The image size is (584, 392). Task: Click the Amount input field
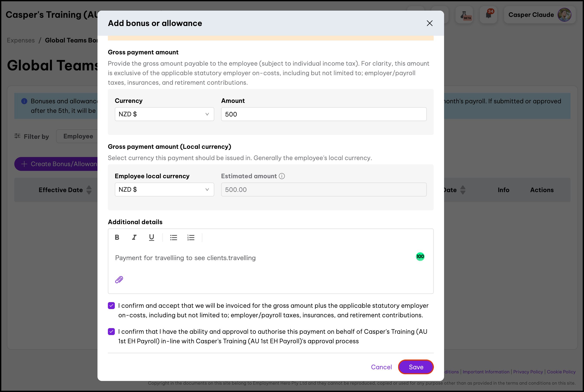tap(323, 114)
